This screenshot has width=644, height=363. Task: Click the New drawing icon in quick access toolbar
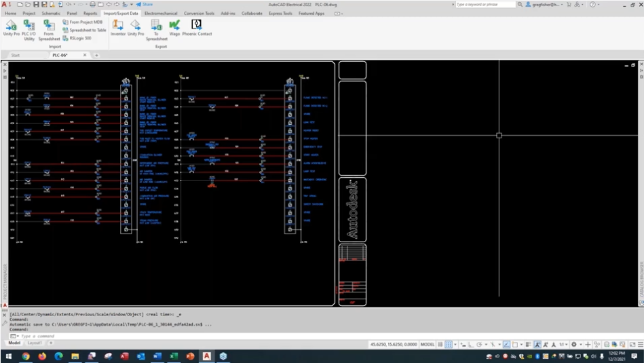(20, 5)
